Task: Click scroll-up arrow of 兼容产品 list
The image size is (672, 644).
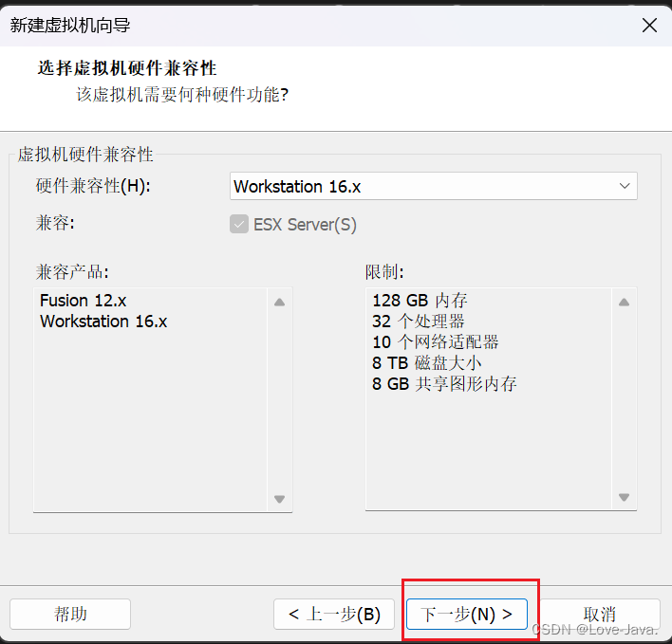Action: 279,303
